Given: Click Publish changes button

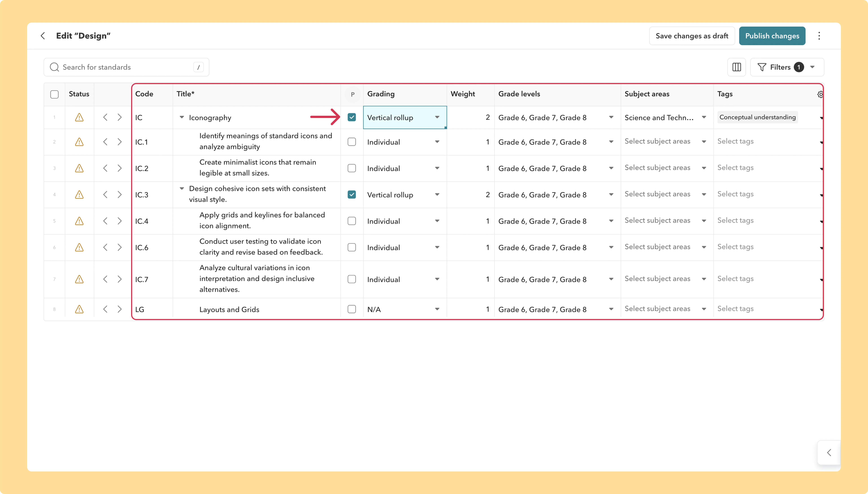Looking at the screenshot, I should 772,36.
